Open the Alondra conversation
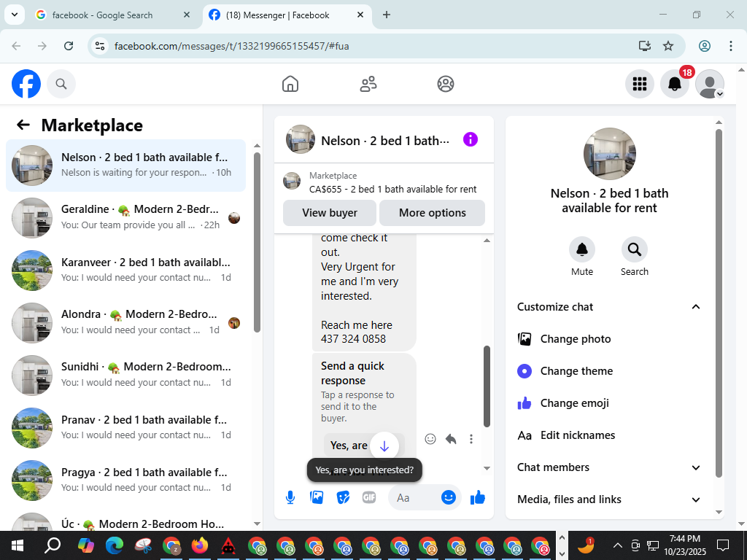Image resolution: width=747 pixels, height=560 pixels. [125, 322]
